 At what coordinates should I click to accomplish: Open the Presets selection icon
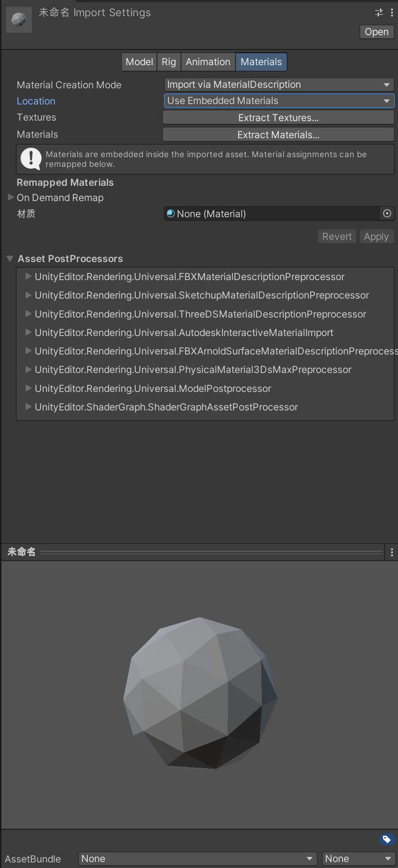pyautogui.click(x=379, y=12)
